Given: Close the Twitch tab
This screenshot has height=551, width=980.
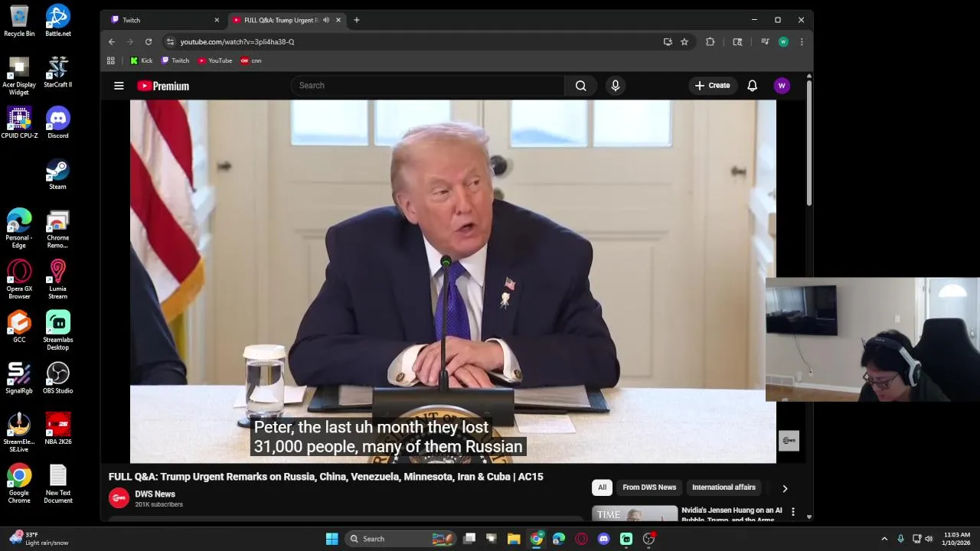Looking at the screenshot, I should (x=217, y=20).
